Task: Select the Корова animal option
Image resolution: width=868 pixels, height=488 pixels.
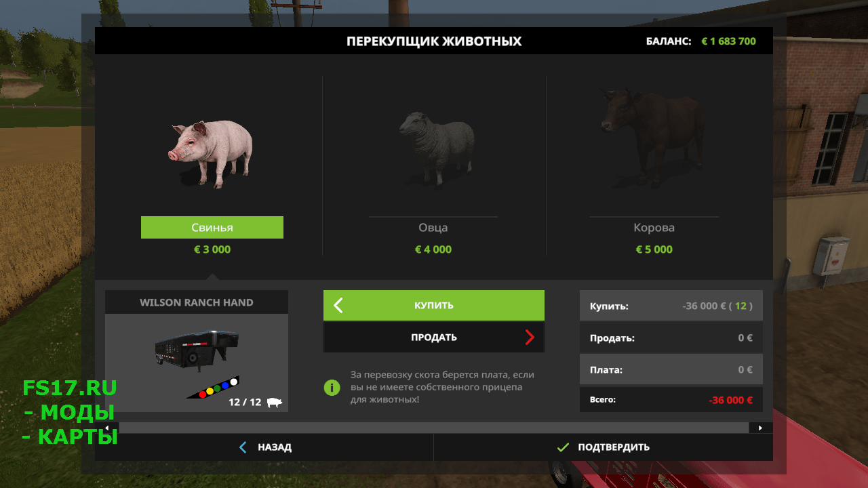Action: [x=654, y=228]
